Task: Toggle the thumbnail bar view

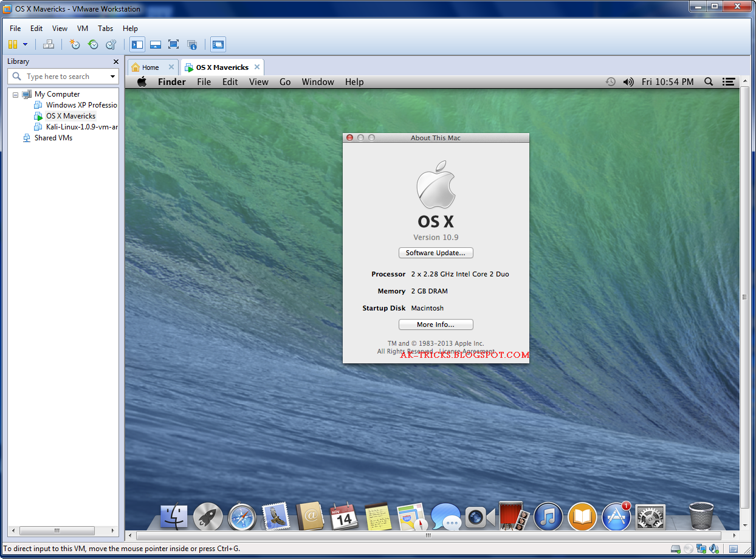Action: coord(156,44)
